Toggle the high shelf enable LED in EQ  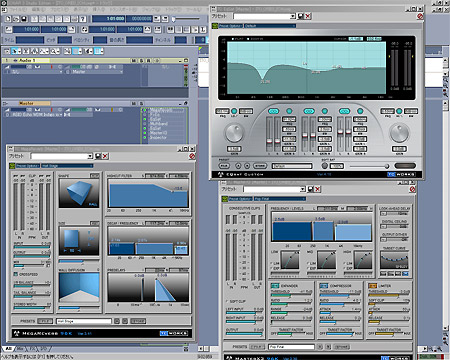tap(399, 111)
